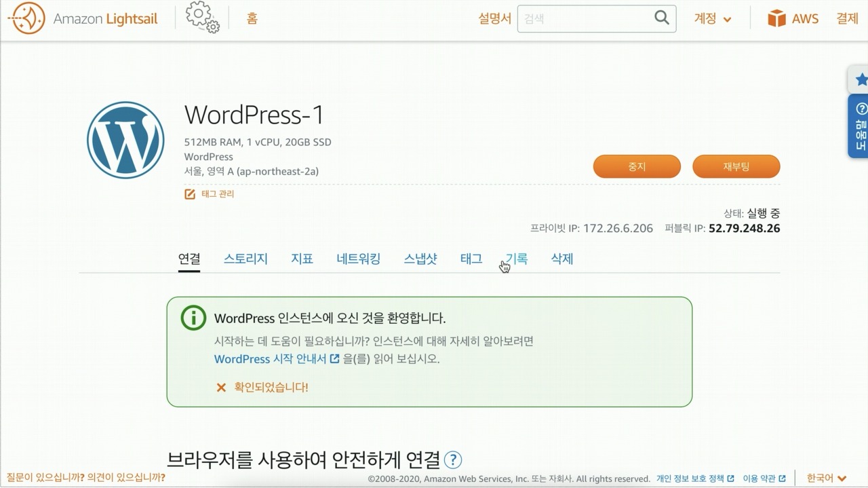Screen dimensions: 868x488
Task: Click the 상태: 실행 중 status text
Action: (x=752, y=213)
